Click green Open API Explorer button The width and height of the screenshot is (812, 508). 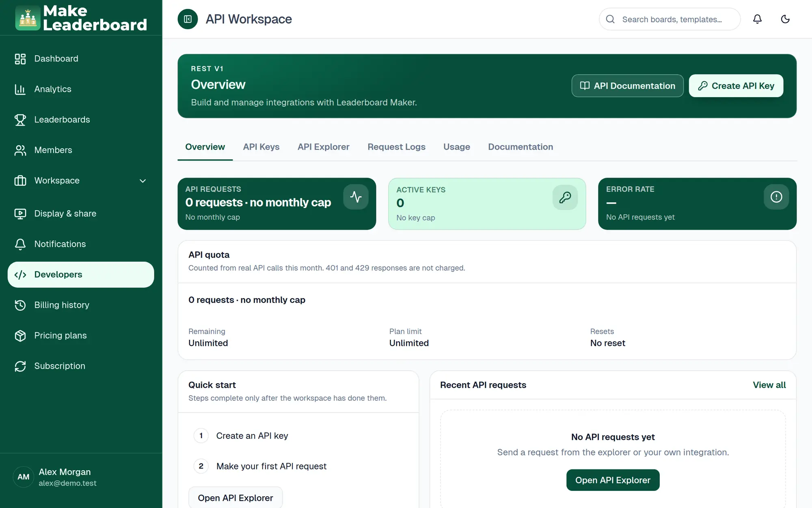coord(613,480)
